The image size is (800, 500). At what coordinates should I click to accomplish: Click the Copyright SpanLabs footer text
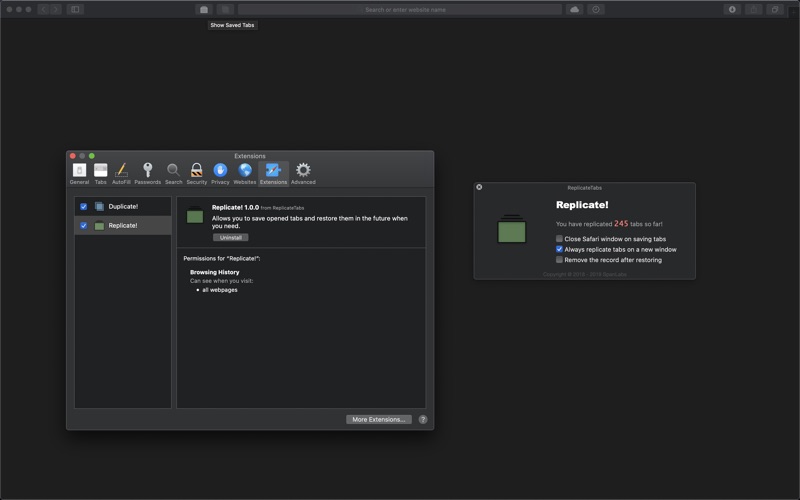point(585,274)
